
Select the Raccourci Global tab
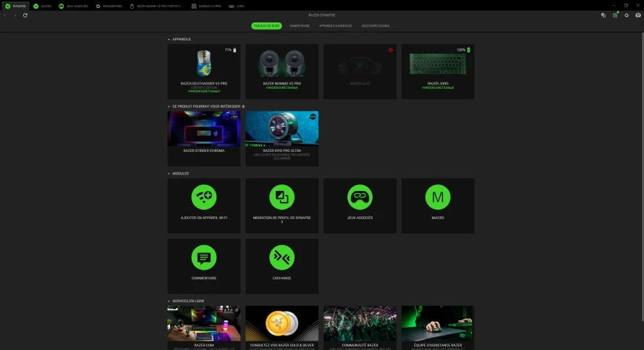coord(376,26)
